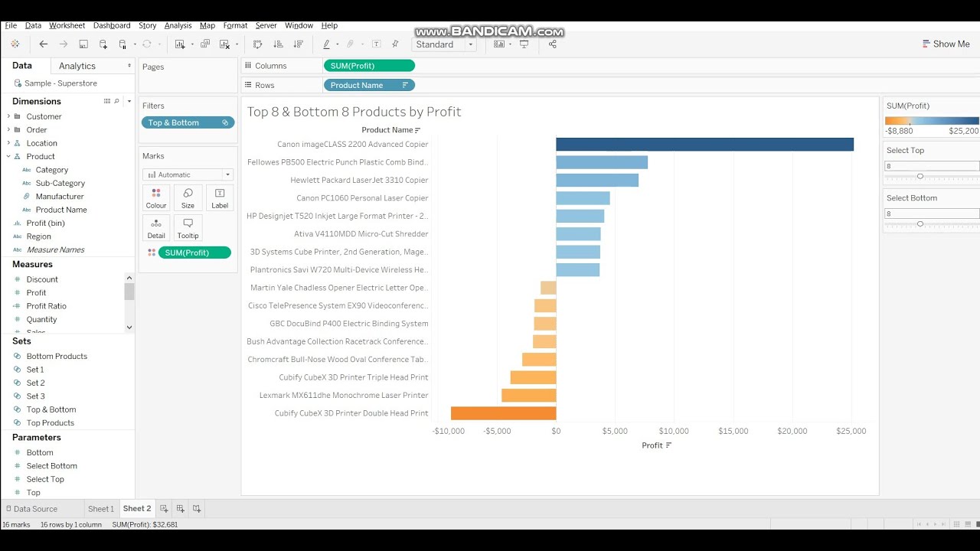980x551 pixels.
Task: Open the Colour marks card
Action: 156,197
